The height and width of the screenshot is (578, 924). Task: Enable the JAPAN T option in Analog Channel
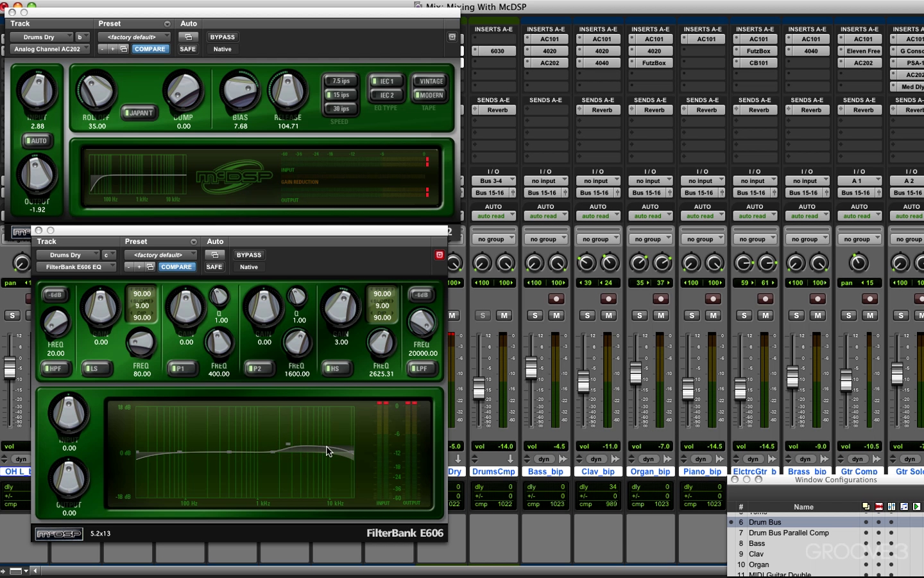coord(139,113)
